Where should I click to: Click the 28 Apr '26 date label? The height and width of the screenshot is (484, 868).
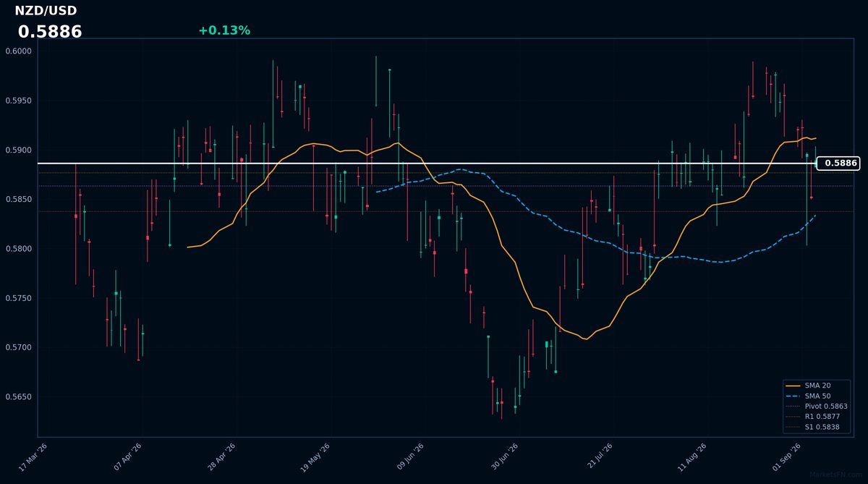(221, 457)
